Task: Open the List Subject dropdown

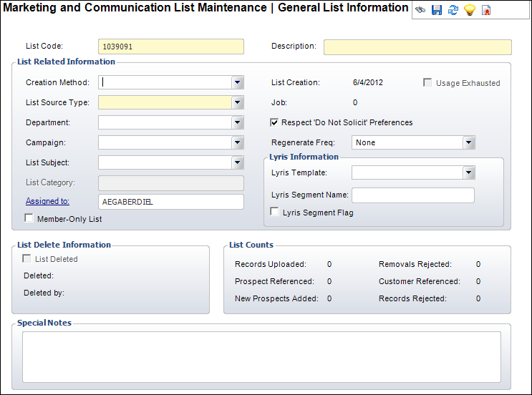Action: click(x=238, y=162)
